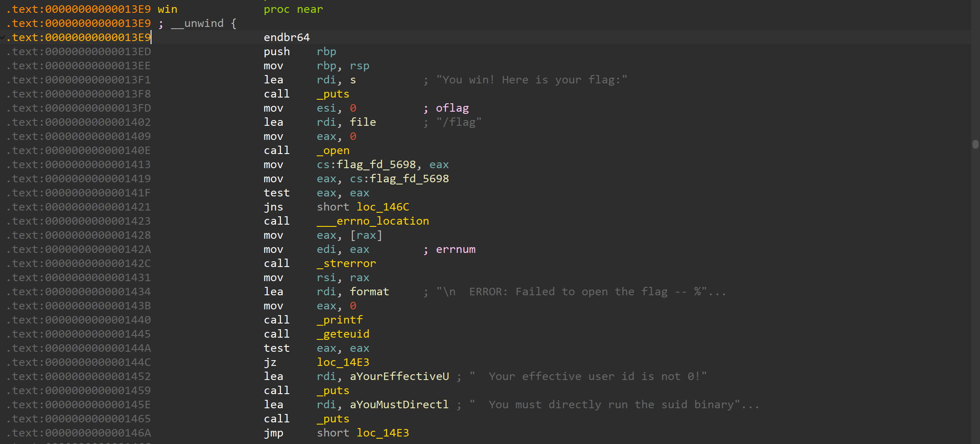Click the _printf function reference
Viewport: 980px width, 444px height.
[x=340, y=320]
